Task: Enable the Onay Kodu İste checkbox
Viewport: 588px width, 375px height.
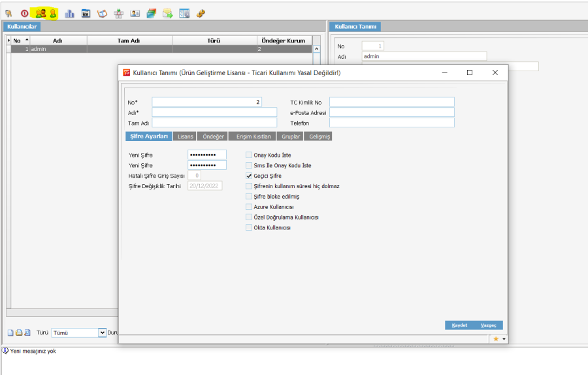Action: click(x=249, y=155)
